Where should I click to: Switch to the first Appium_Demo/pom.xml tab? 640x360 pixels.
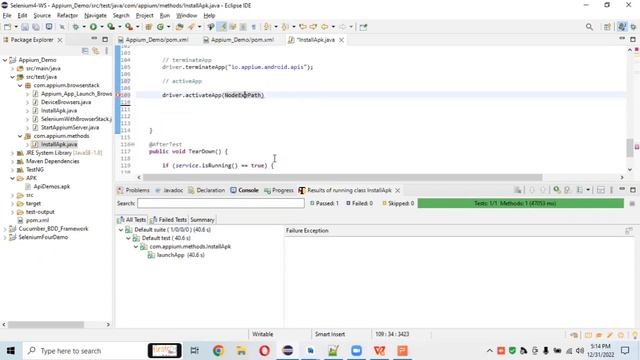click(153, 40)
